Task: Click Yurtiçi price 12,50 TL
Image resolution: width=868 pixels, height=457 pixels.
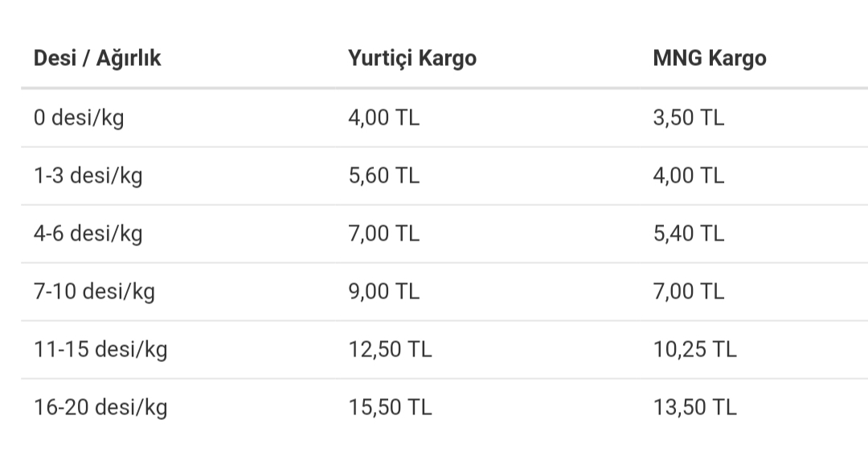Action: [390, 349]
